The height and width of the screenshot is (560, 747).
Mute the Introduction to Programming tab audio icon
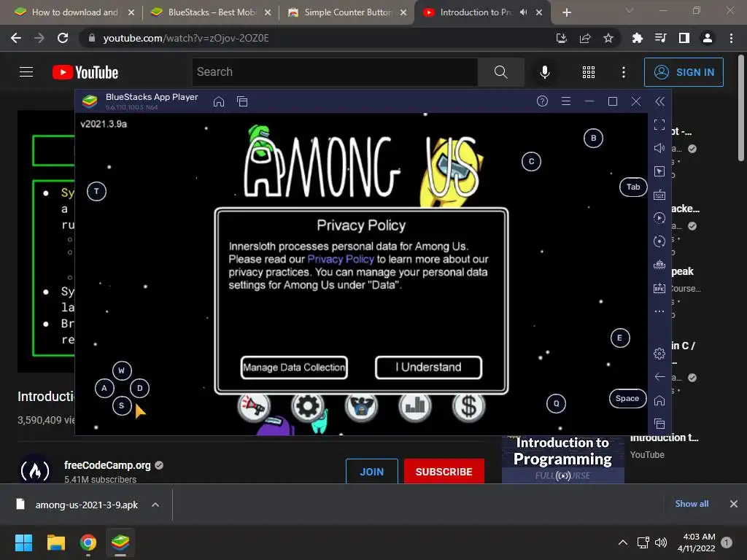click(523, 12)
